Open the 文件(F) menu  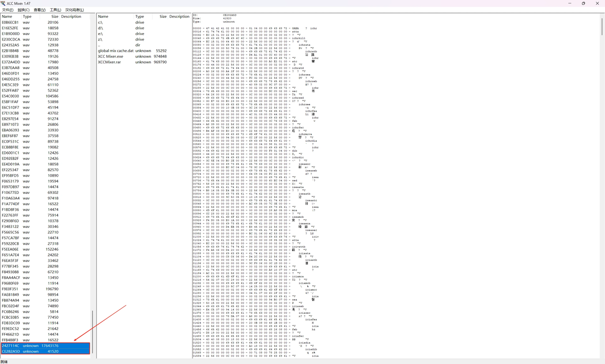[x=8, y=10]
